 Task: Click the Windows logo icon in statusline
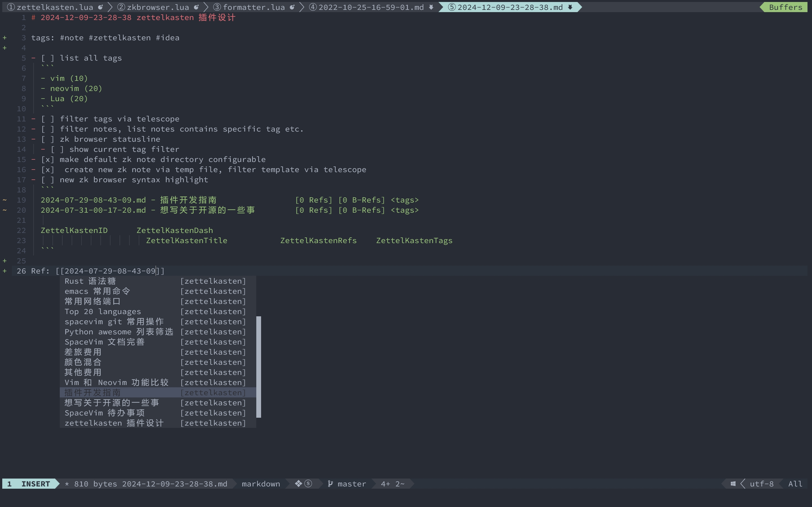(733, 484)
